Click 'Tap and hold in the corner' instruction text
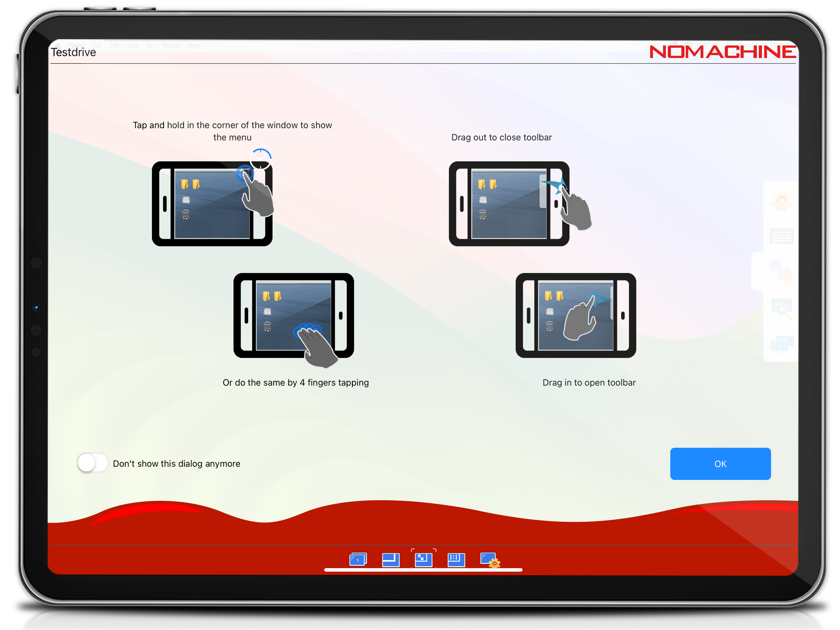This screenshot has height=630, width=840. coord(232,131)
